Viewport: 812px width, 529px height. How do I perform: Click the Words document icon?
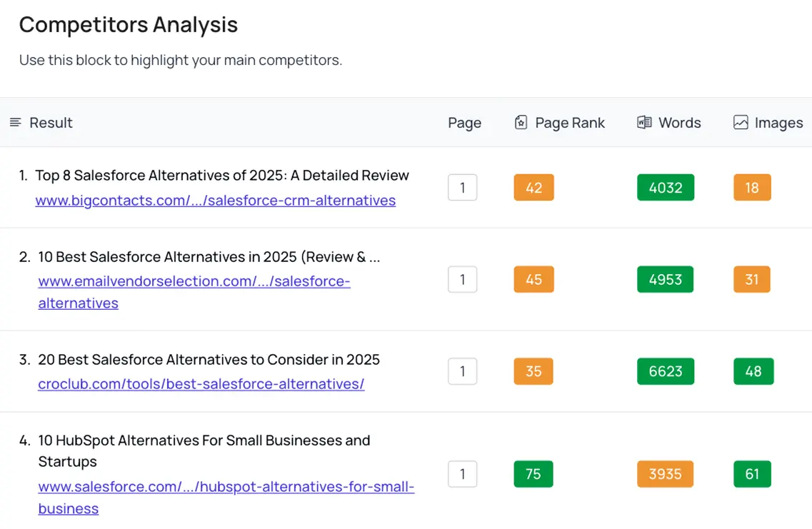pos(644,123)
